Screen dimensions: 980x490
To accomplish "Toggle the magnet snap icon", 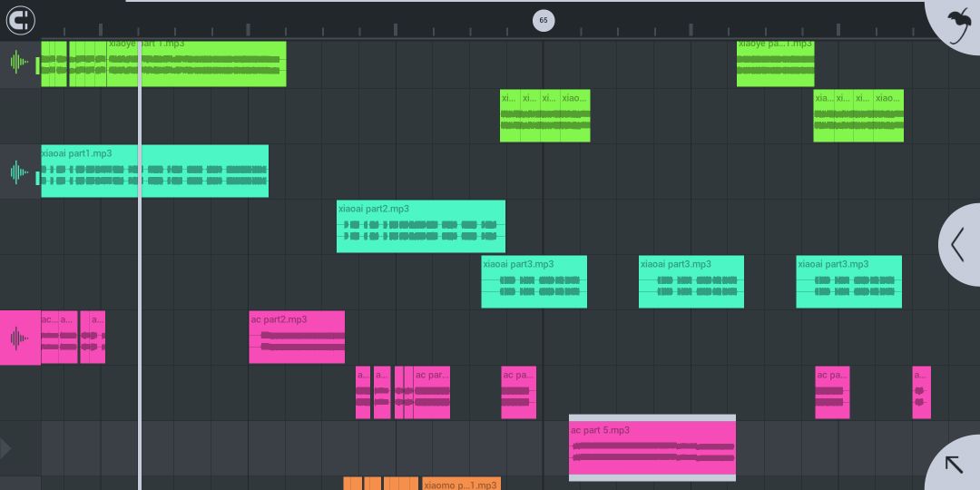I will pos(21,21).
